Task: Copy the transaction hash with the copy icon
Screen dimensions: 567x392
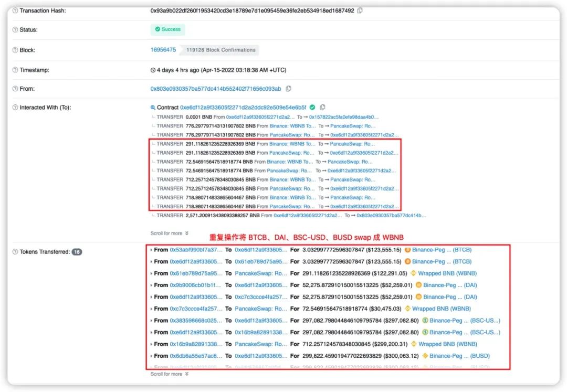Action: point(360,10)
